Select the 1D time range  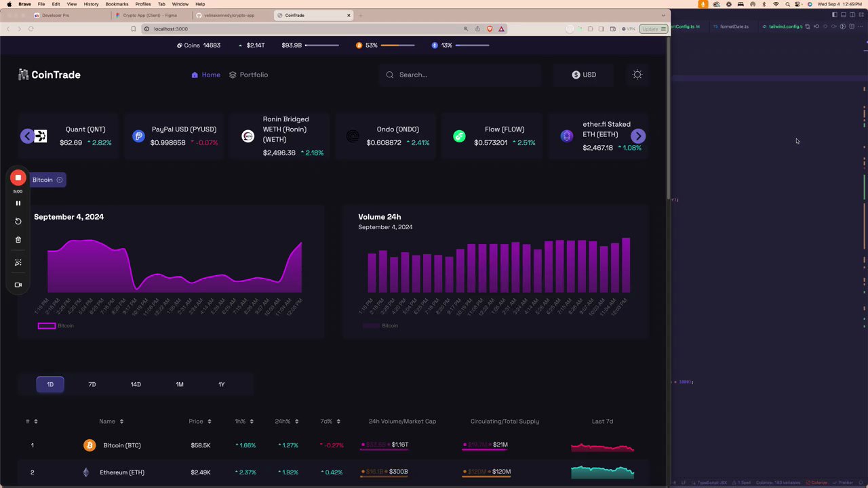[50, 384]
